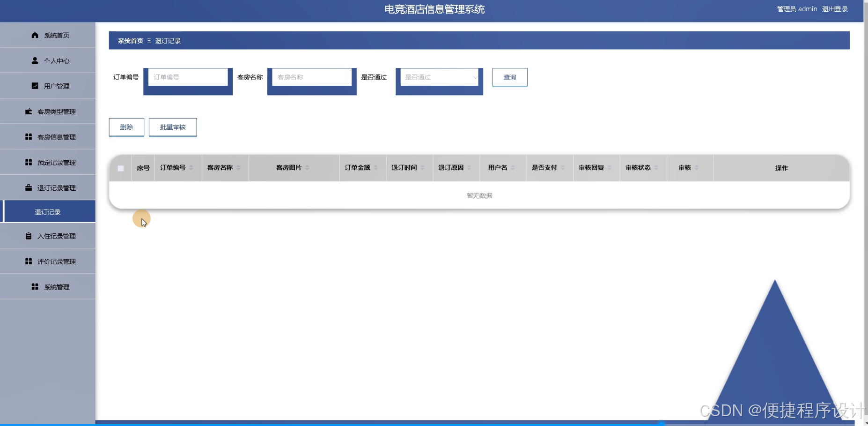Click the 退订记录 breadcrumb text
This screenshot has height=426, width=868.
point(168,41)
